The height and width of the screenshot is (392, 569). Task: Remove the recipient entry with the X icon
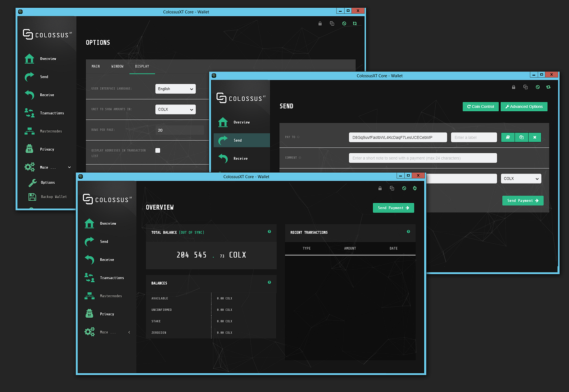pyautogui.click(x=535, y=137)
